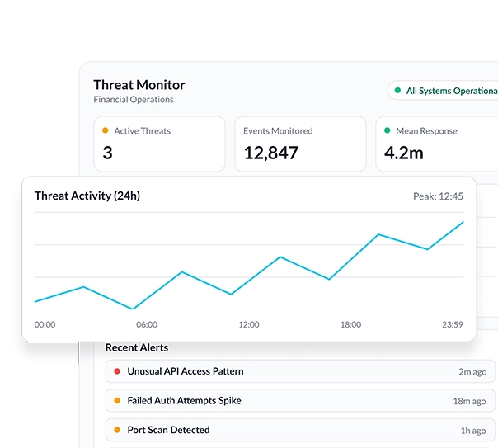The height and width of the screenshot is (448, 498).
Task: Click the Threat Activity (24h) heading
Action: 87,196
